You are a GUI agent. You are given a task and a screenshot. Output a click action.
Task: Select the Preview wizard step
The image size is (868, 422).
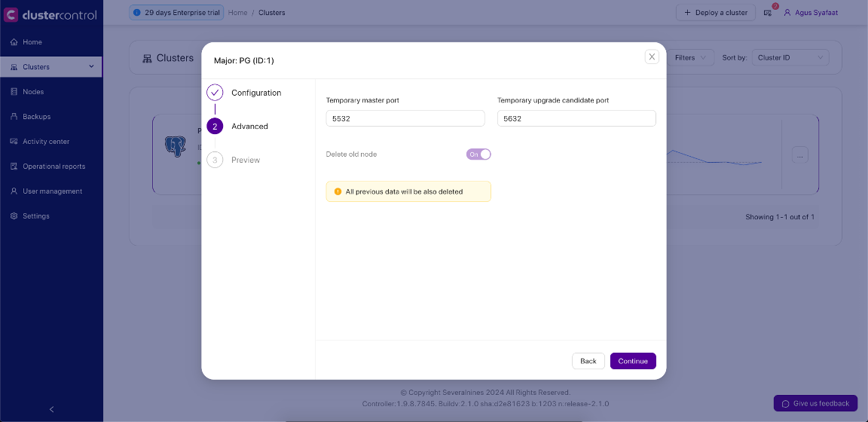246,160
